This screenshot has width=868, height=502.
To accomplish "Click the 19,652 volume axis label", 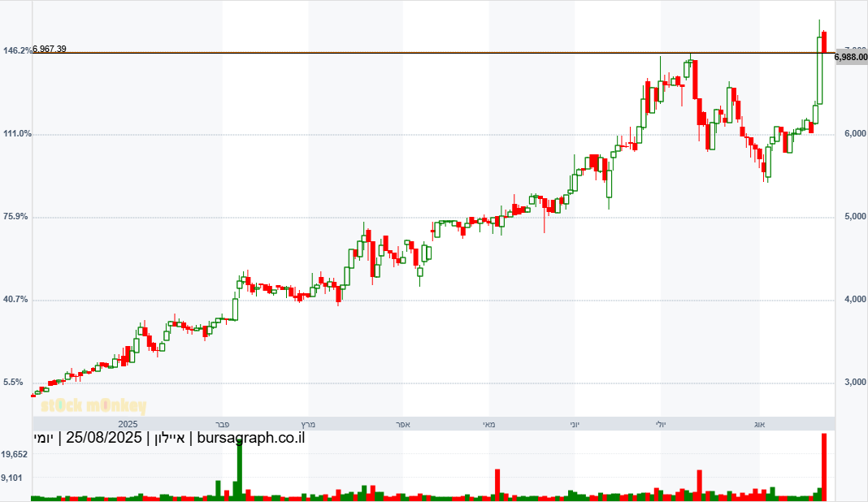I will coord(15,454).
